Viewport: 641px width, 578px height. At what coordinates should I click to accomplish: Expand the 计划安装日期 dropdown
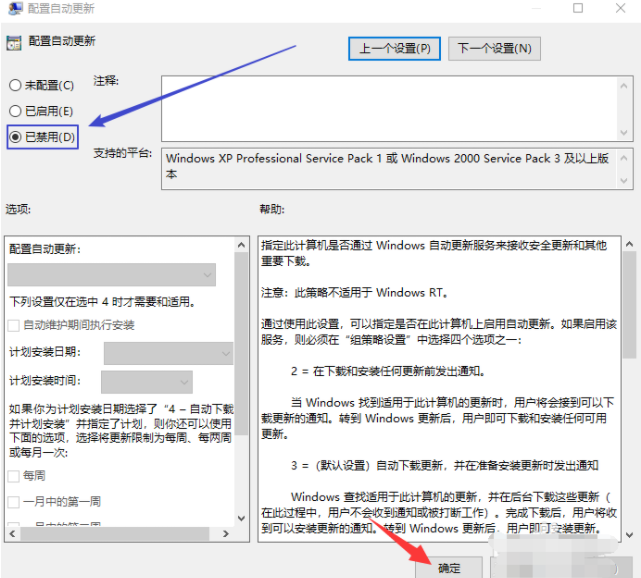[167, 353]
